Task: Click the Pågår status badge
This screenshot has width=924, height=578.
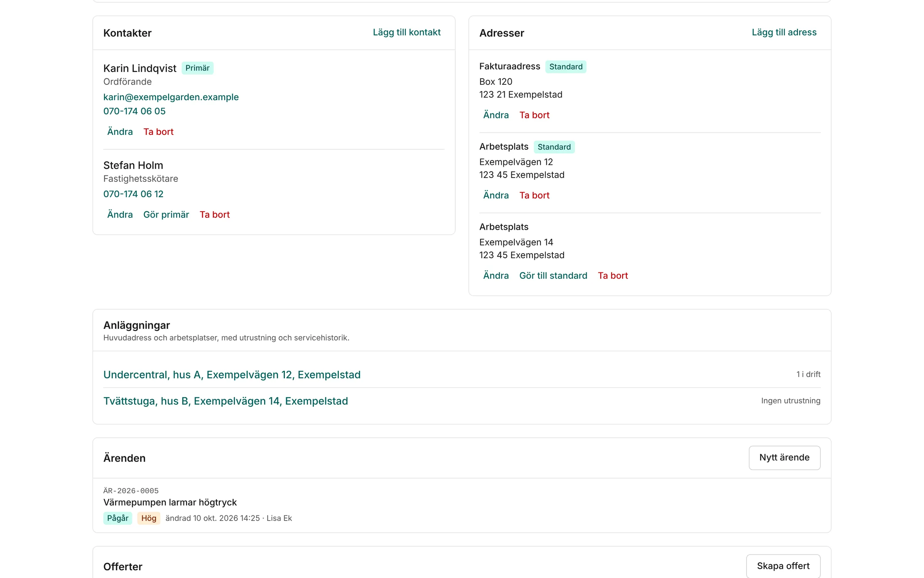Action: pos(118,518)
